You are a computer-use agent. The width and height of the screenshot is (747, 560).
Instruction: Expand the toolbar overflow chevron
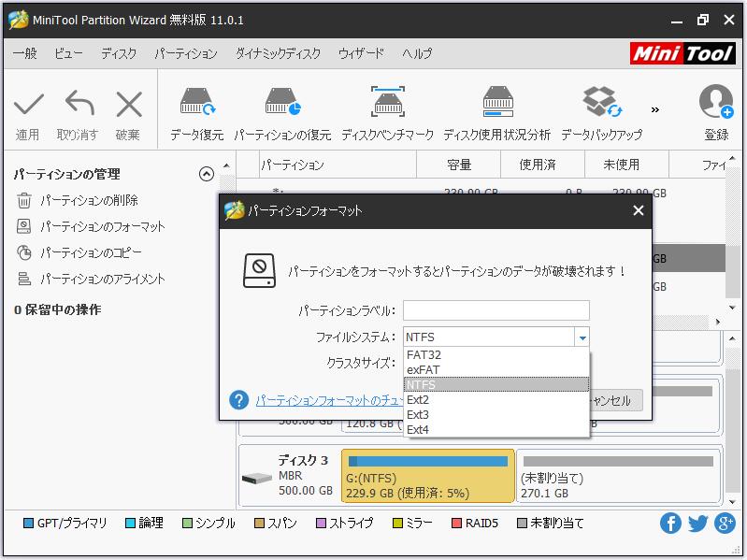point(655,109)
